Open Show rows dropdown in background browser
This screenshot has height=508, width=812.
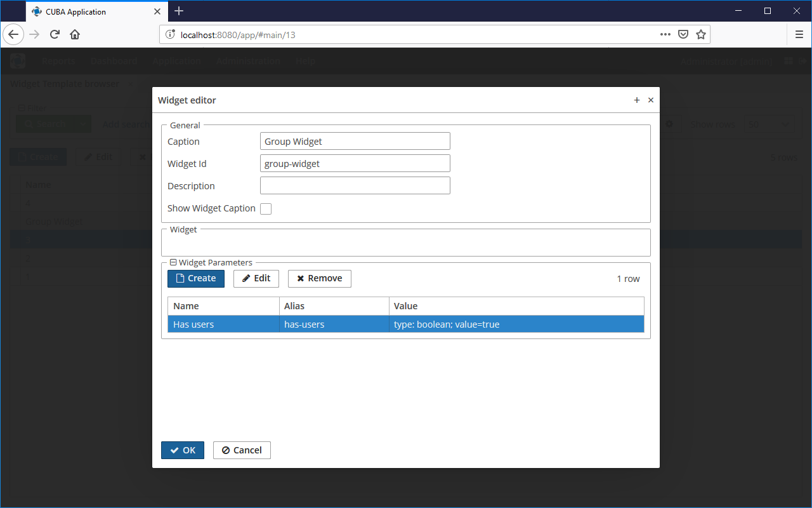pos(769,124)
